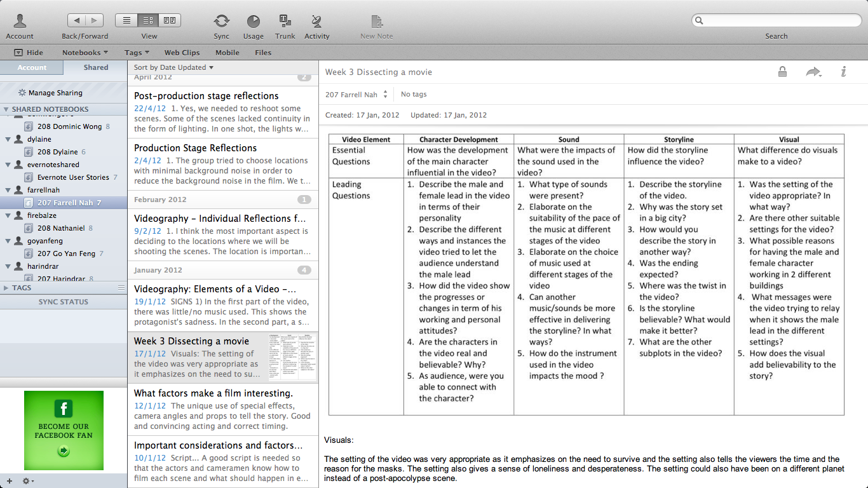This screenshot has width=868, height=488.
Task: Click the Sync icon
Action: point(222,21)
